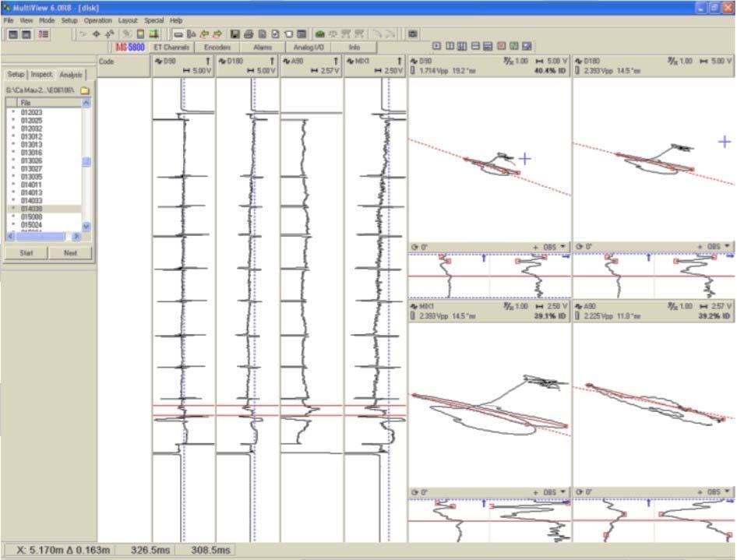This screenshot has width=737, height=560.
Task: Click file list scroll up arrow
Action: 86,103
